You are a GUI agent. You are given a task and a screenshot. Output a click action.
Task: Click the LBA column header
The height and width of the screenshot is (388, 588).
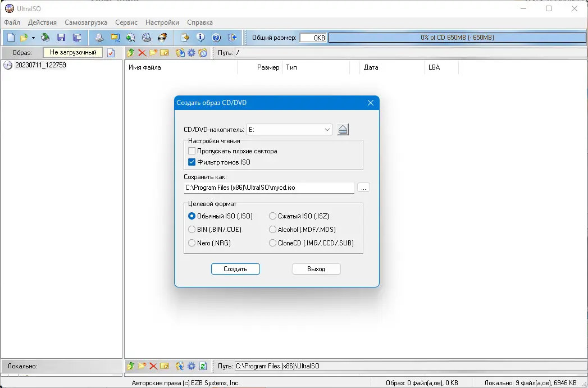click(x=442, y=67)
